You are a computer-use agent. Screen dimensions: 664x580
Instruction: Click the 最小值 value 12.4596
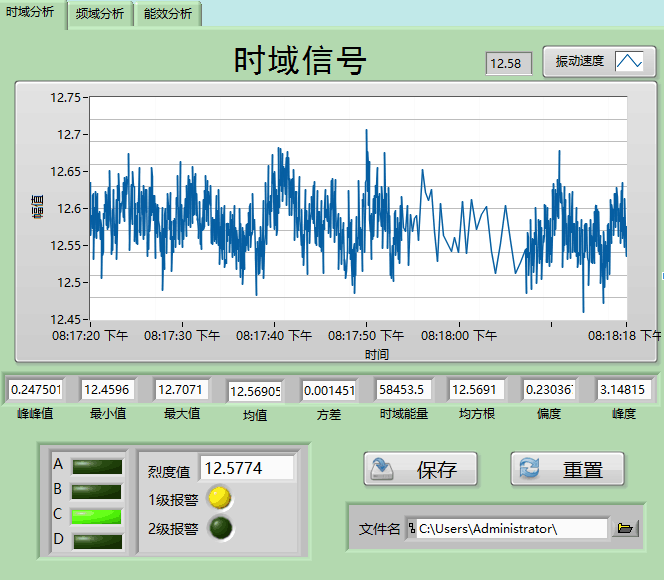coord(107,389)
